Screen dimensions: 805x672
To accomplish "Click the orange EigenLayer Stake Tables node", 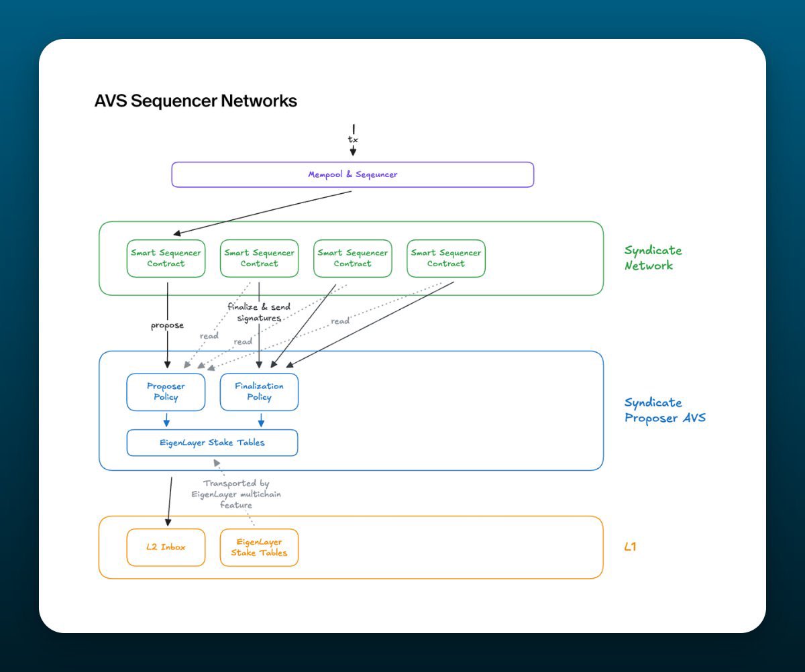I will pos(259,547).
